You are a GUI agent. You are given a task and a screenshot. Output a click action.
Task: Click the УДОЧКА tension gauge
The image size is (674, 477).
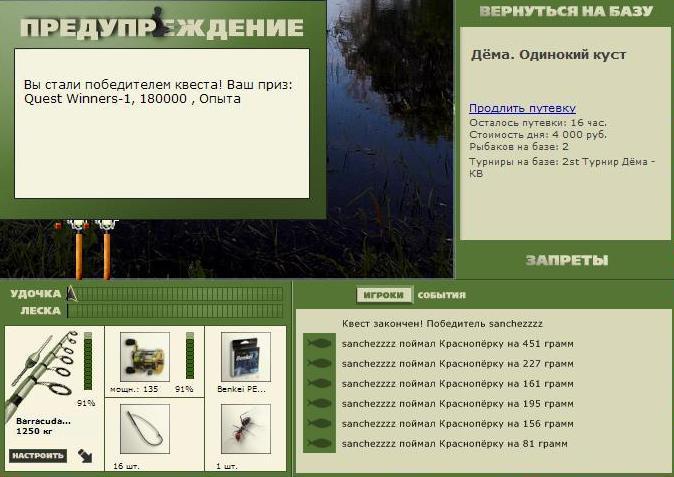click(175, 294)
